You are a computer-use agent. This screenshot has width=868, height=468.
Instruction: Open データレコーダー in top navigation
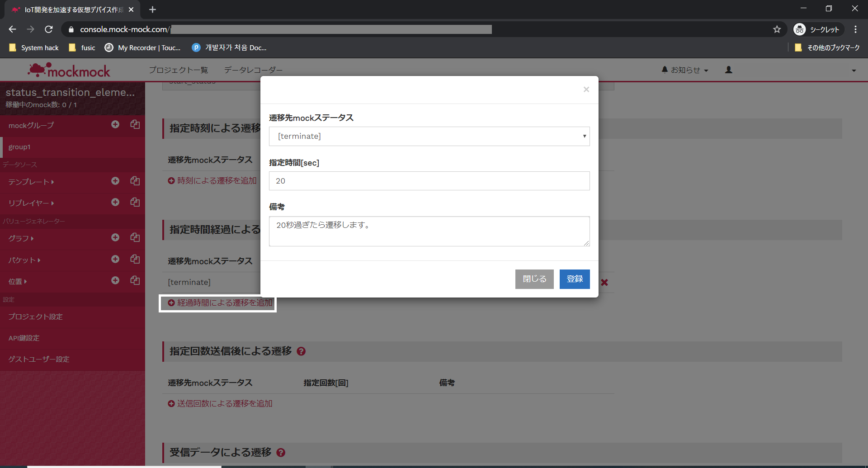(x=253, y=70)
